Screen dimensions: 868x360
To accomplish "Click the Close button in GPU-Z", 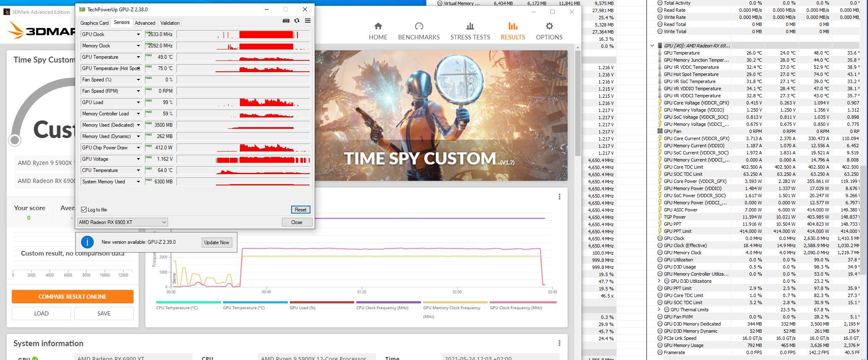I will click(297, 222).
